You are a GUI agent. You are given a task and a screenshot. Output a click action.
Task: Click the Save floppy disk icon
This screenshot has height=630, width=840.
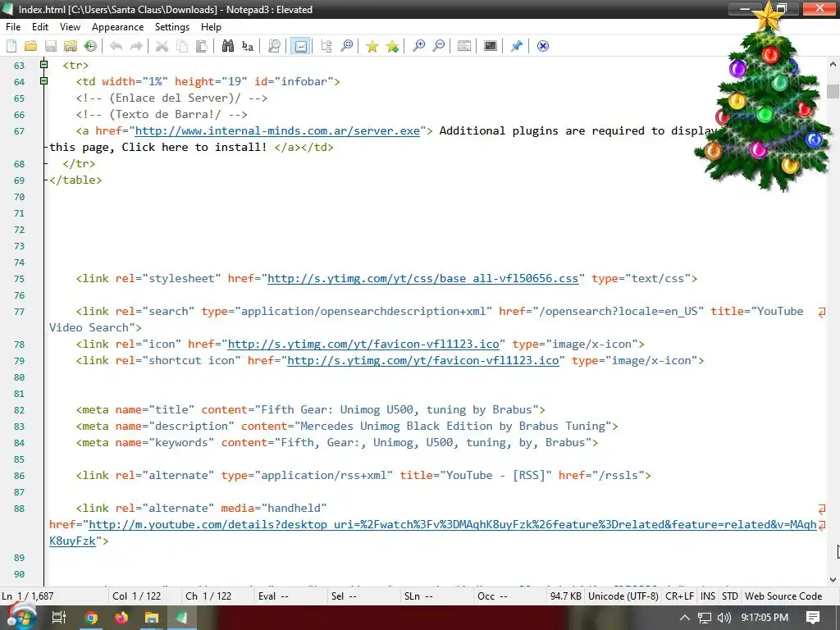[51, 46]
